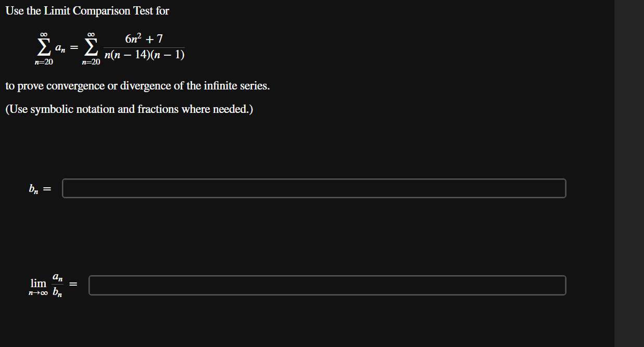
Task: Click the denominator n(n−14)(n−1)
Action: [145, 54]
